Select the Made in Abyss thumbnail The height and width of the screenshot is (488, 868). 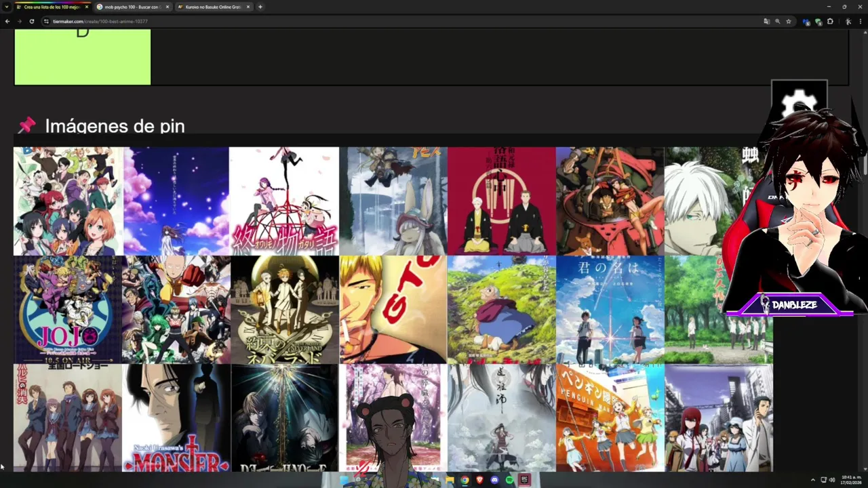393,201
